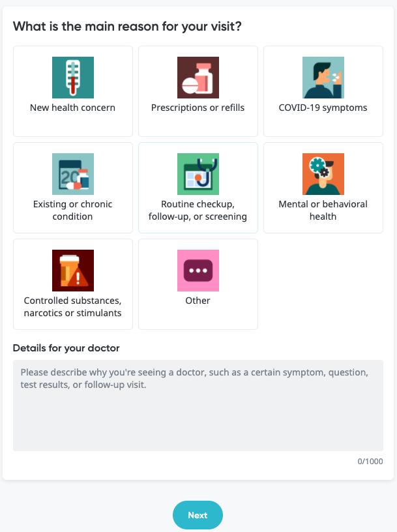Click the 0/1000 character counter
Screen dimensions: 397x532
tap(370, 462)
